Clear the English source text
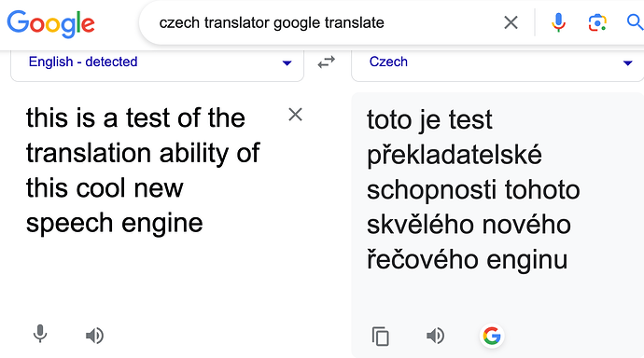Image resolution: width=644 pixels, height=358 pixels. (295, 115)
